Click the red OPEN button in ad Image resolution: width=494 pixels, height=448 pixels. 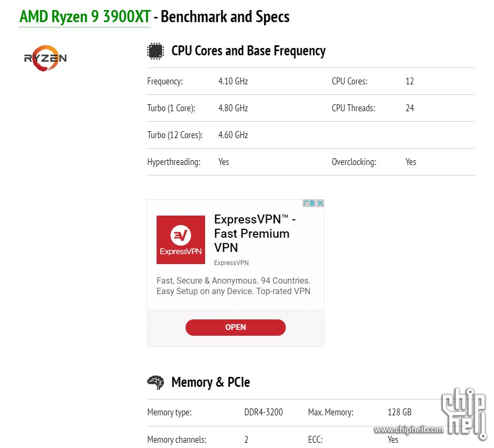(x=236, y=327)
